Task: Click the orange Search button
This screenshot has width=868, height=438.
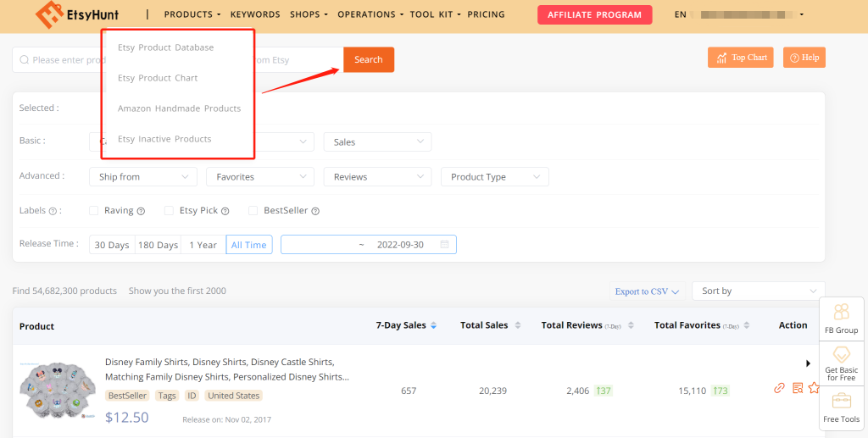Action: (x=369, y=59)
